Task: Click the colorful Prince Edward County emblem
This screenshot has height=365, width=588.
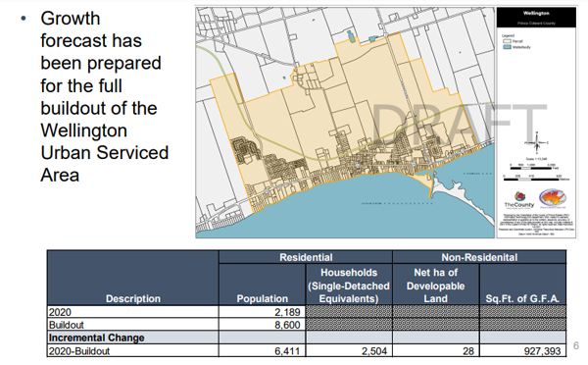Action: coord(553,198)
